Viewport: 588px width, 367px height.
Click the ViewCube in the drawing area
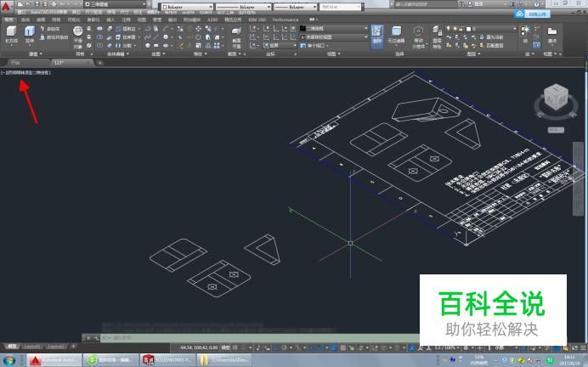(x=556, y=99)
